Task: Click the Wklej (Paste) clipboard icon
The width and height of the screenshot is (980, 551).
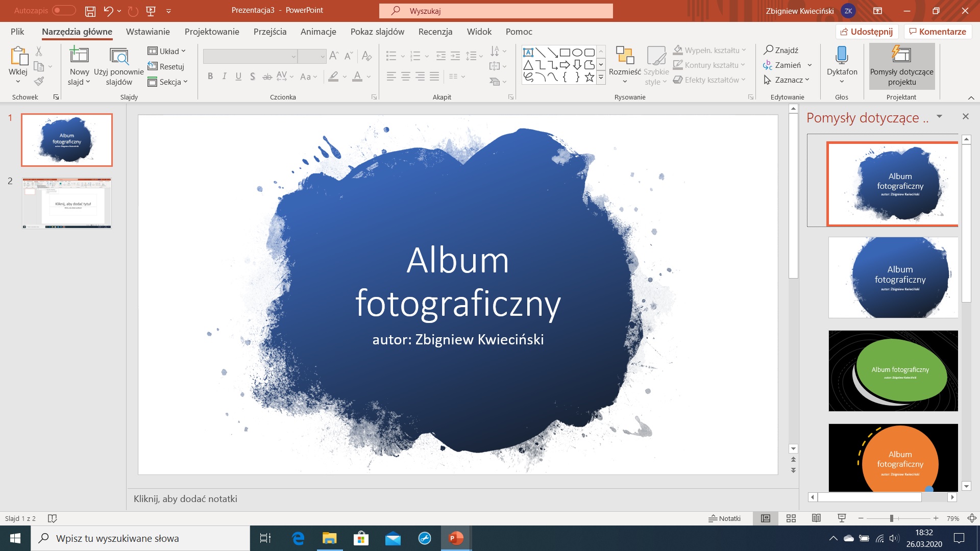Action: click(x=18, y=56)
